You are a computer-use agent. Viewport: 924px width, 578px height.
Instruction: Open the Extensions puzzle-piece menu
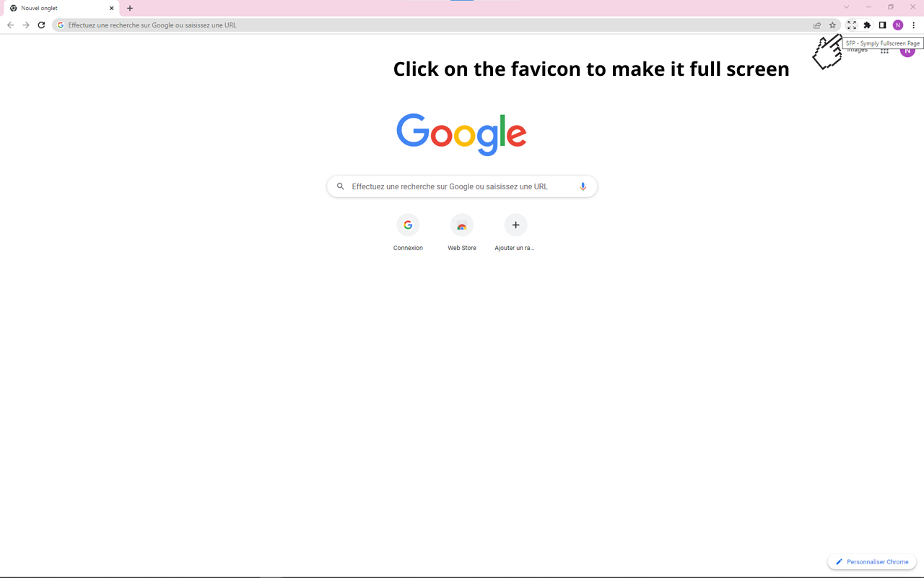pyautogui.click(x=867, y=25)
